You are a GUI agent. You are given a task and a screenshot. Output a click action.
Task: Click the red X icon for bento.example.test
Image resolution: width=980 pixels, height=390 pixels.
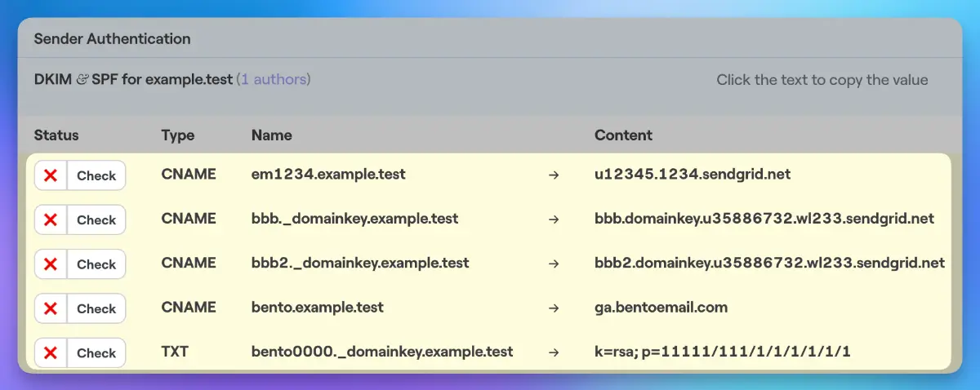pos(51,308)
